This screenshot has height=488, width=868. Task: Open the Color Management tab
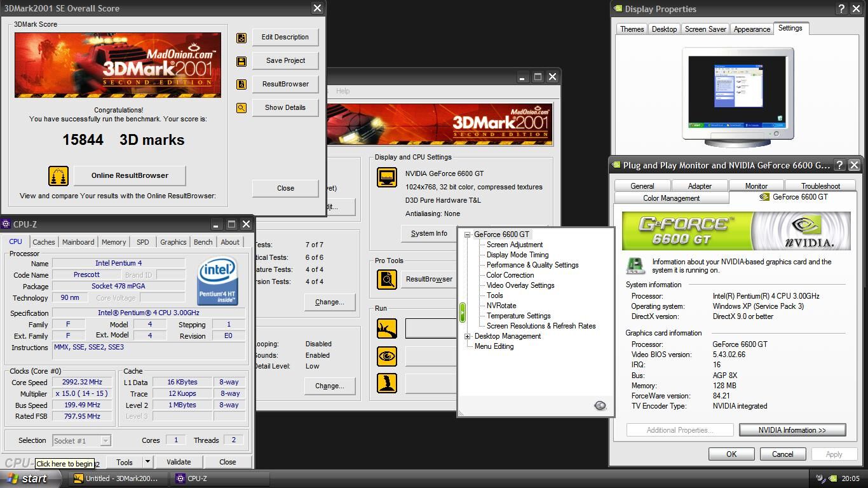[671, 198]
